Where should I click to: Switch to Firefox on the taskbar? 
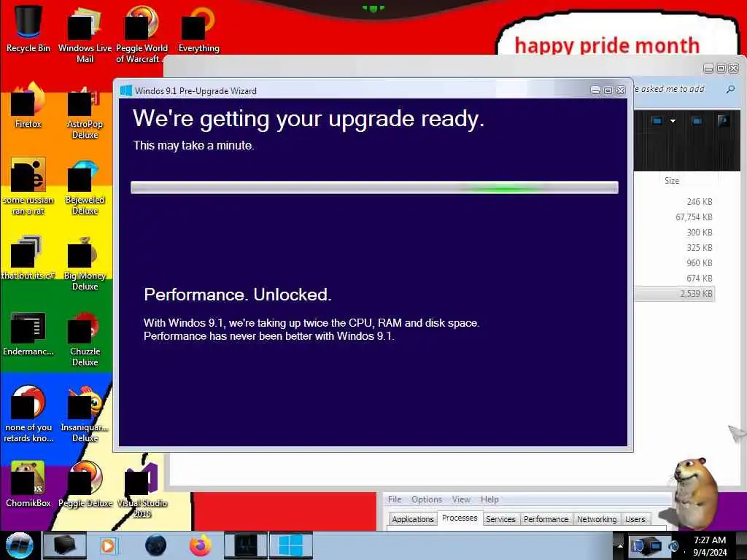click(201, 545)
